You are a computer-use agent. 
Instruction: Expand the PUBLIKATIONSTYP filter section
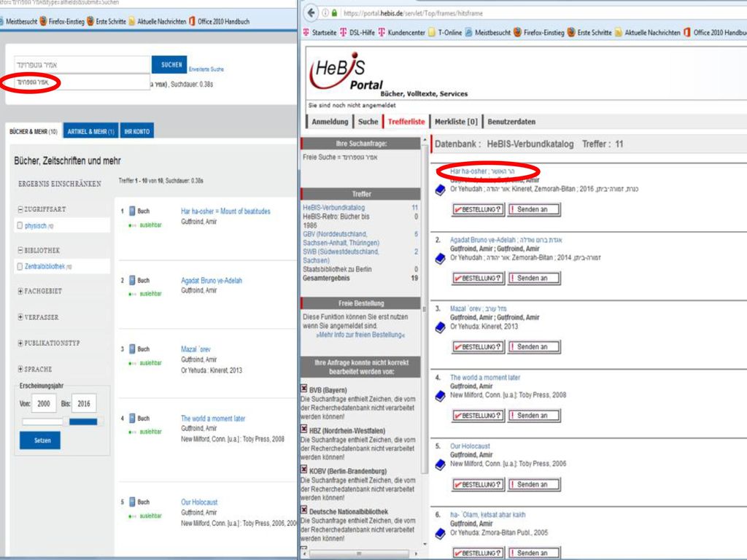click(20, 343)
